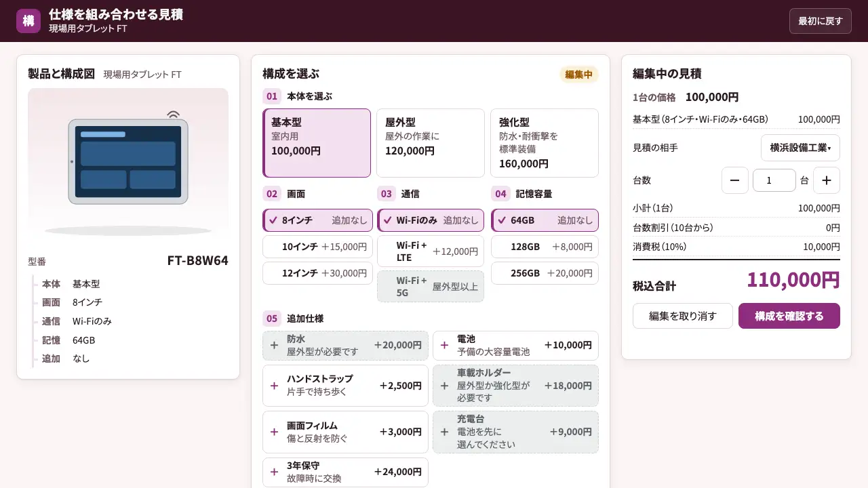Screen dimensions: 868x488
Task: Choose the 12インチ screen option
Action: (x=317, y=273)
